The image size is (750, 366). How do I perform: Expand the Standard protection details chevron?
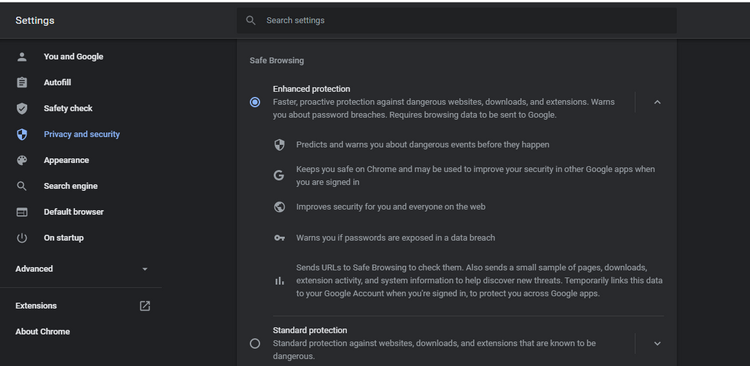(x=657, y=344)
